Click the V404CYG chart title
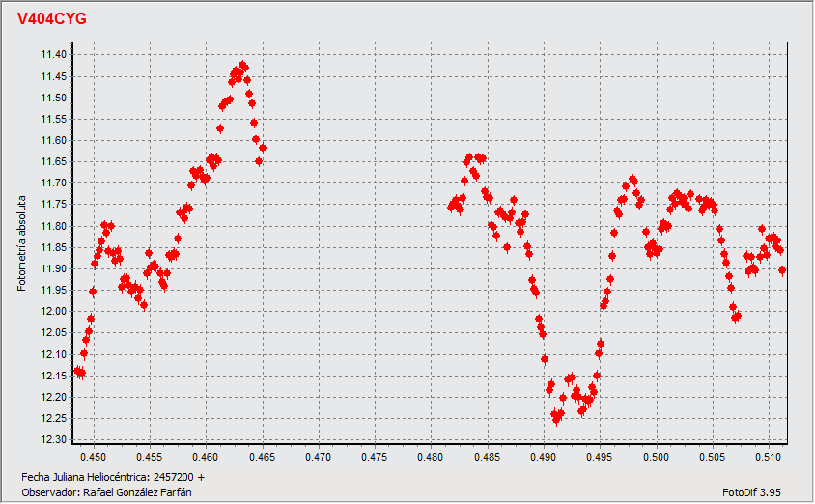 point(52,18)
